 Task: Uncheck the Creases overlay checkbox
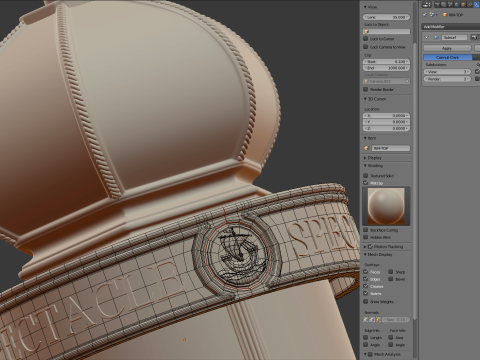tap(366, 286)
